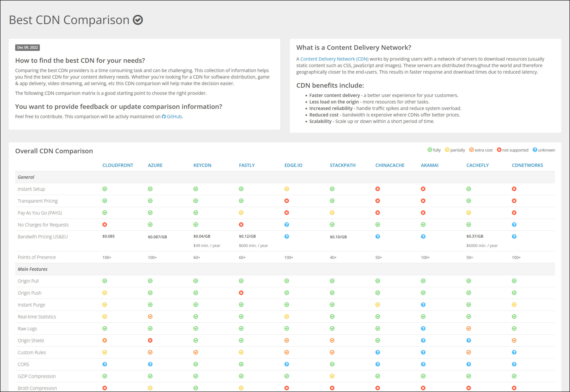Click CLOUDFRONT $0.085 bandwidth price
Screen dimensions: 570x392
click(108, 236)
